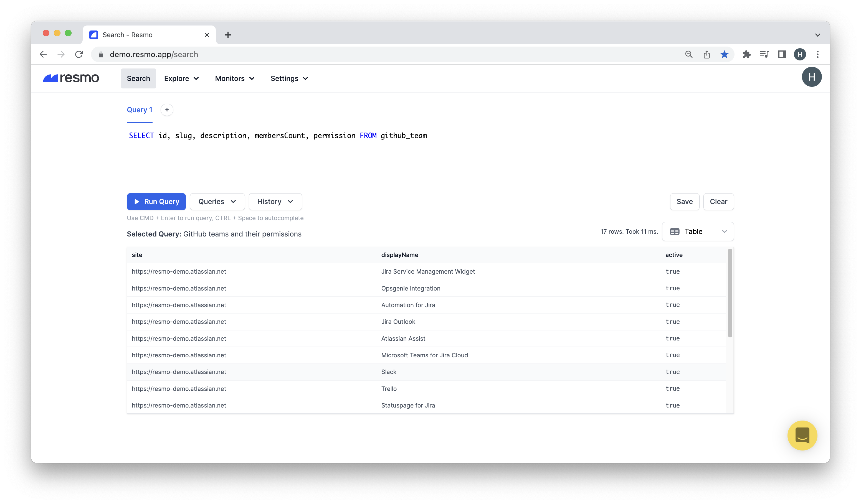Image resolution: width=861 pixels, height=504 pixels.
Task: Open the user avatar H in app header
Action: coord(811,77)
